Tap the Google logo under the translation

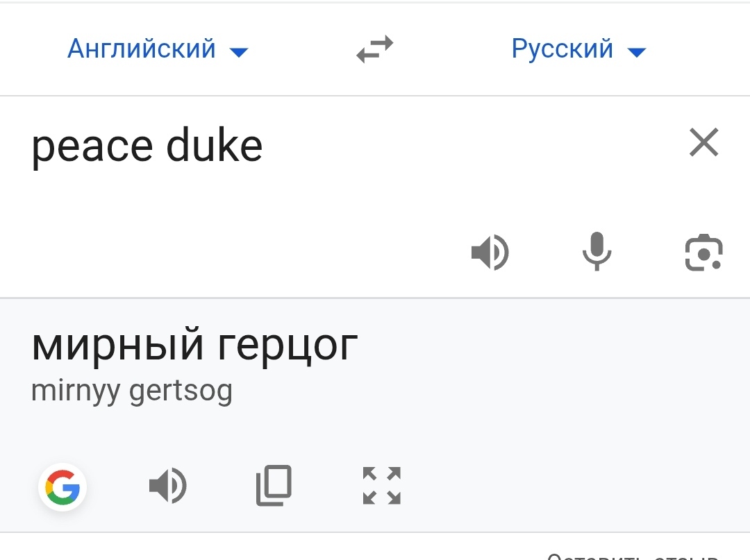[x=62, y=487]
